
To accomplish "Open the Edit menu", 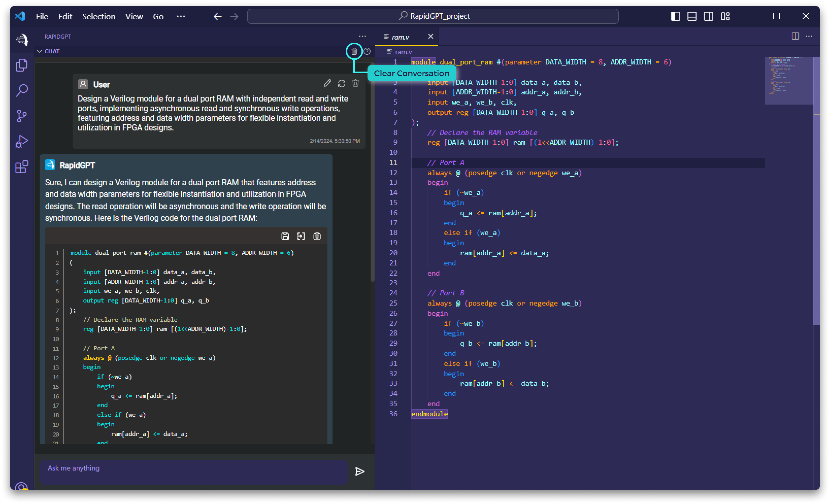I will click(65, 16).
